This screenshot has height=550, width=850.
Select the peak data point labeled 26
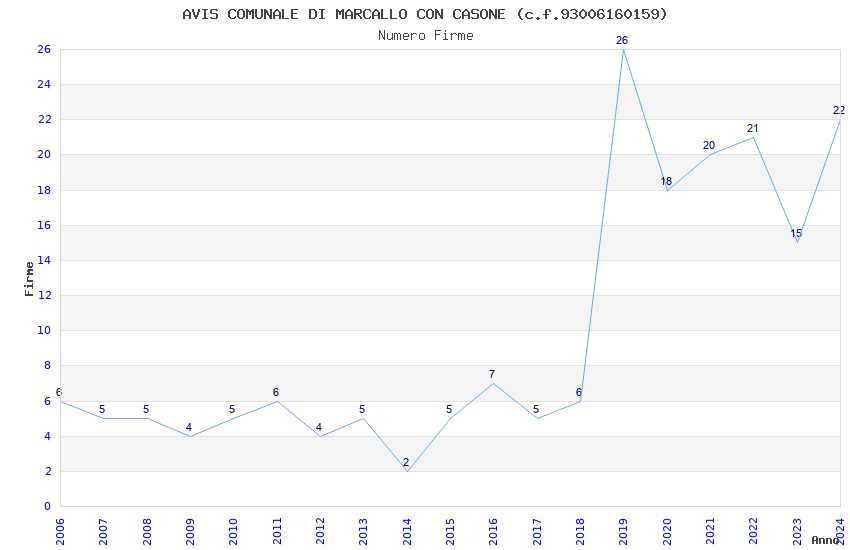[x=623, y=49]
